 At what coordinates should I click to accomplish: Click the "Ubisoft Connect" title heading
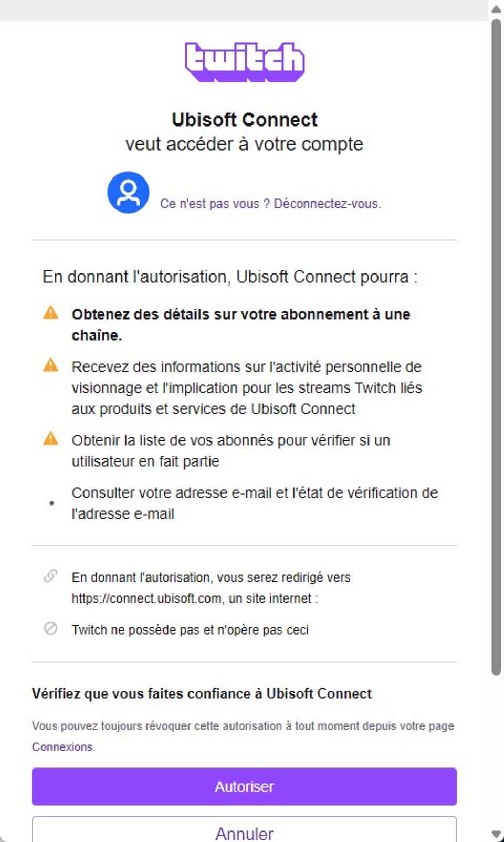[245, 120]
